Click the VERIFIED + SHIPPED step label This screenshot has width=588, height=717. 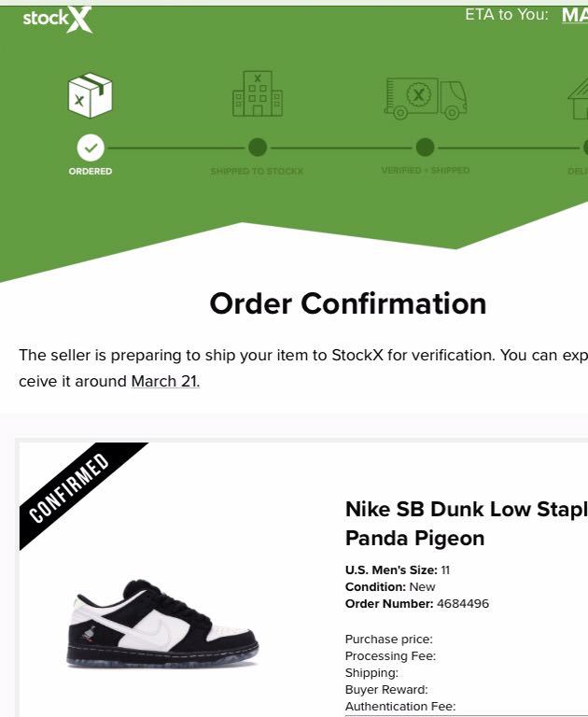click(426, 170)
